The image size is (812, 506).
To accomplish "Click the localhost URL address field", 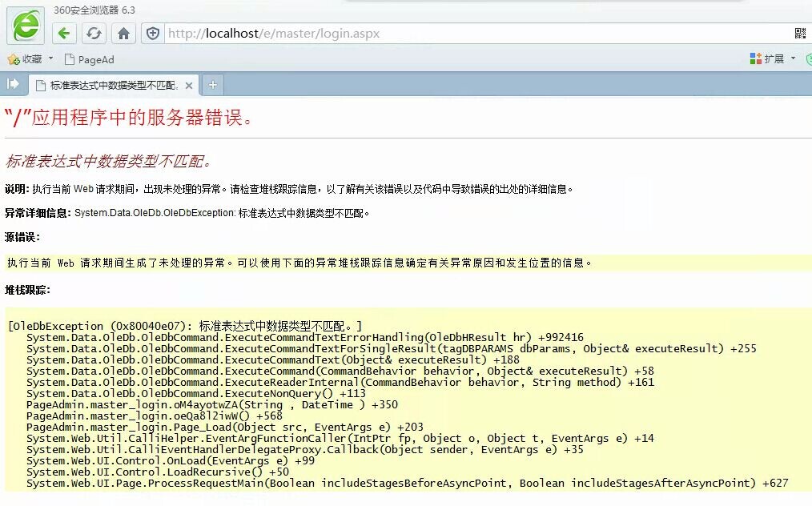I will pos(472,34).
